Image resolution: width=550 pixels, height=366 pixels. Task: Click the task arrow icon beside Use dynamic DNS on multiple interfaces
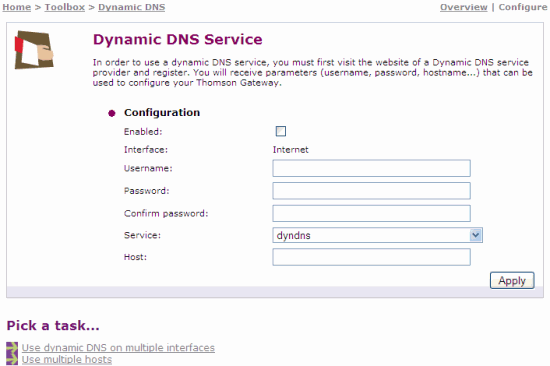(x=12, y=348)
